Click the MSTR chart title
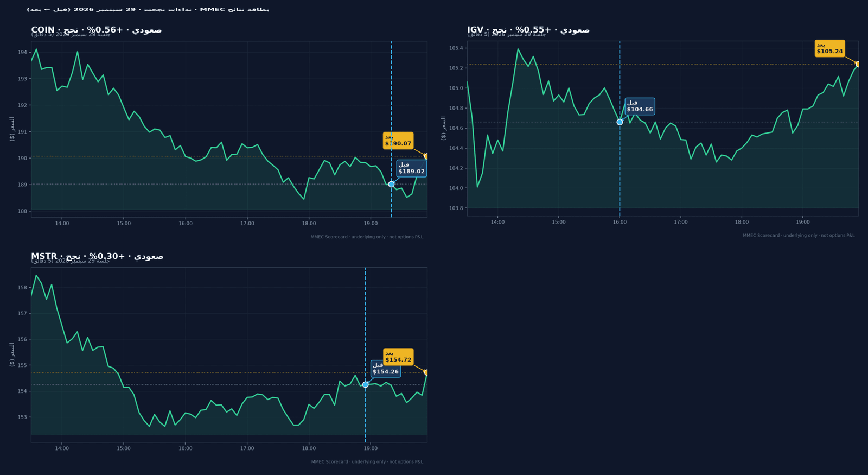 97,256
